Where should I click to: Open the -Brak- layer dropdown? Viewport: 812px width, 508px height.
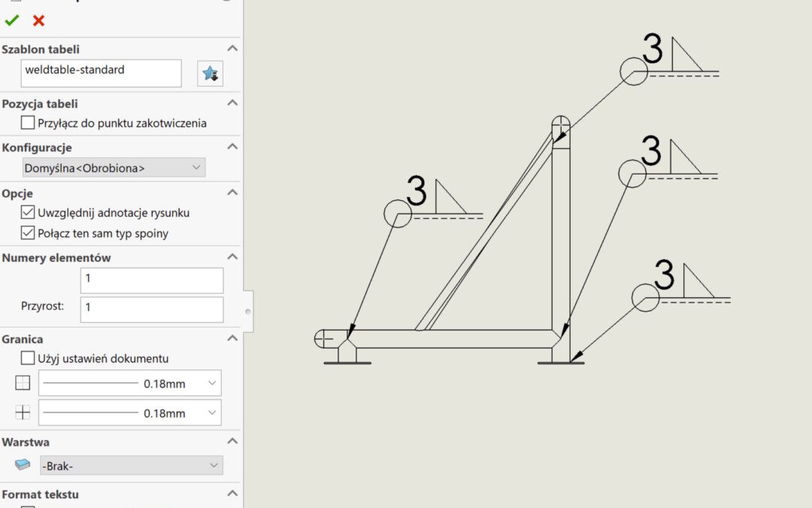pos(131,466)
